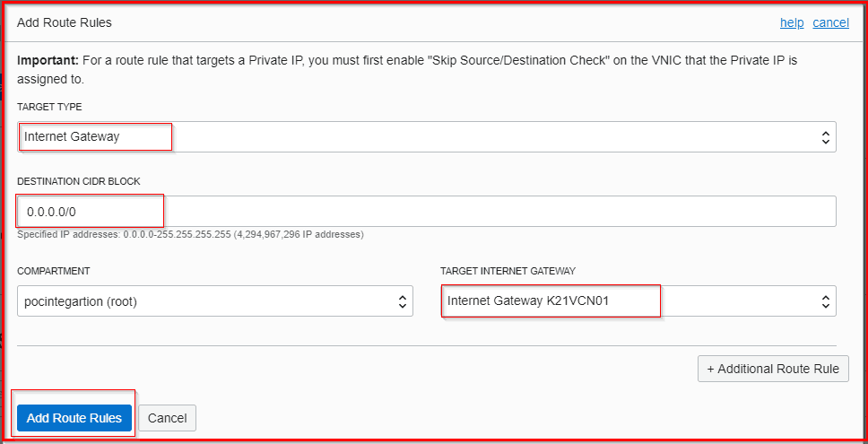Image resolution: width=868 pixels, height=444 pixels.
Task: Open the Target Internet Gateway dropdown
Action: point(638,301)
